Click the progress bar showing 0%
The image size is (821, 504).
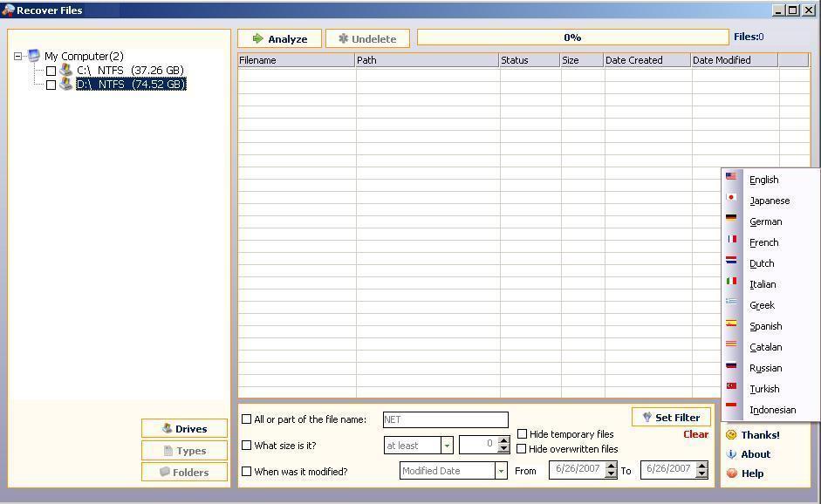[571, 37]
